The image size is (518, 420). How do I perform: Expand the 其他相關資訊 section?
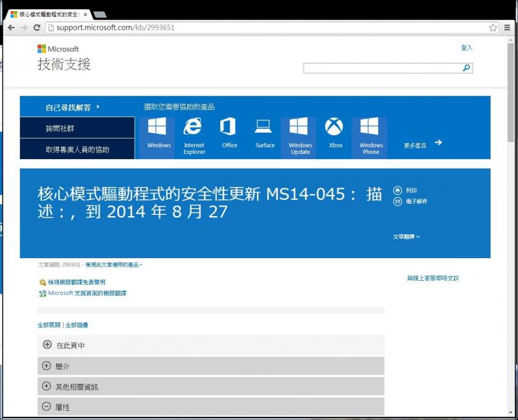click(x=47, y=386)
